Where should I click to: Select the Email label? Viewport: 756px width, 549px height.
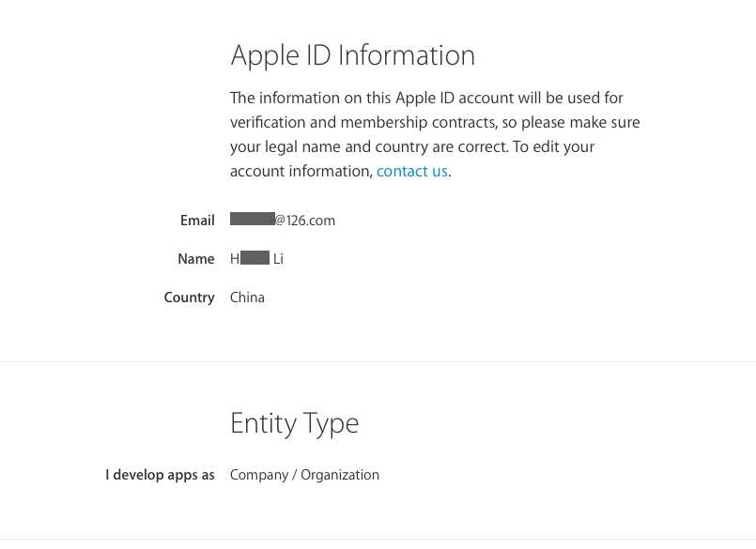point(197,221)
